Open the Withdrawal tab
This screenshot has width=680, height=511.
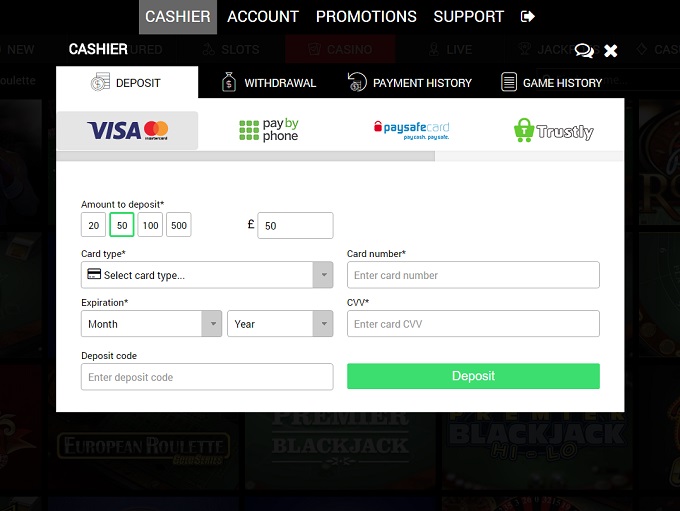tap(269, 83)
